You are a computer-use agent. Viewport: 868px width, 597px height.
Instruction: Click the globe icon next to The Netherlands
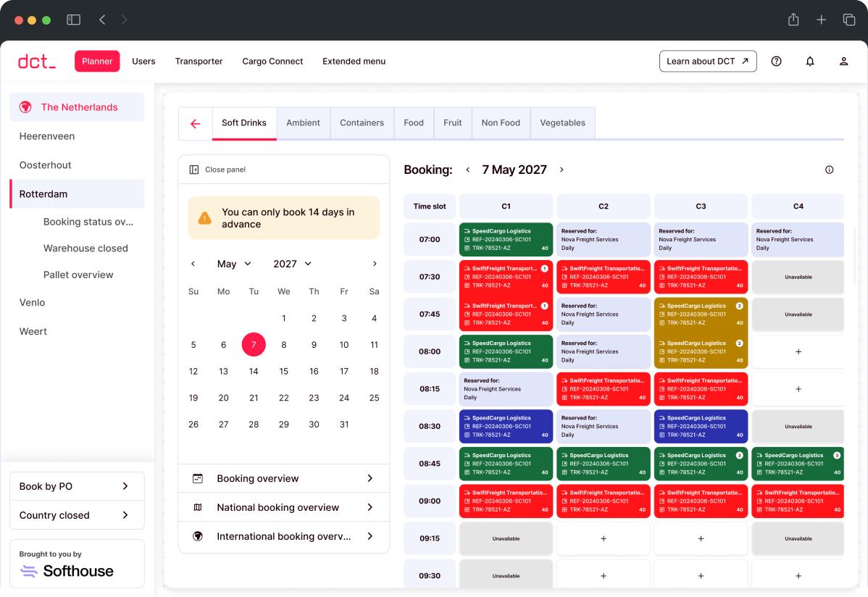pyautogui.click(x=25, y=107)
